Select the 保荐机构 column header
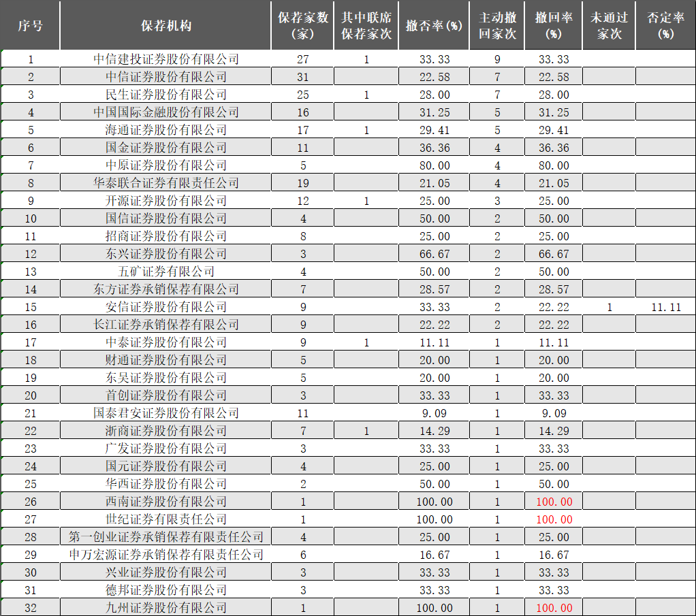The height and width of the screenshot is (616, 696). [x=165, y=25]
